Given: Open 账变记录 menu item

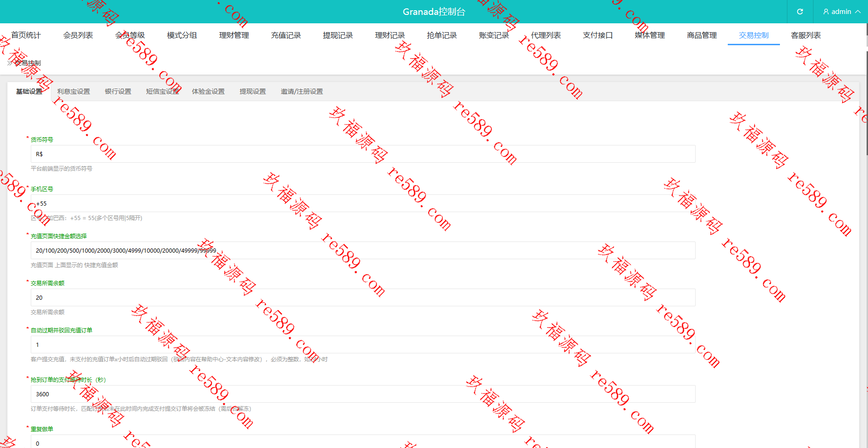Looking at the screenshot, I should point(494,35).
